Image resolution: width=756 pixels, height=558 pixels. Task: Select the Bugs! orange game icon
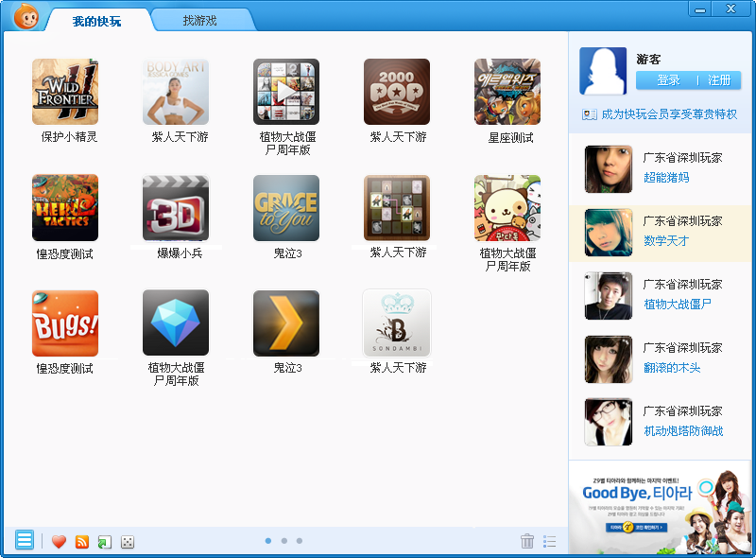point(65,323)
